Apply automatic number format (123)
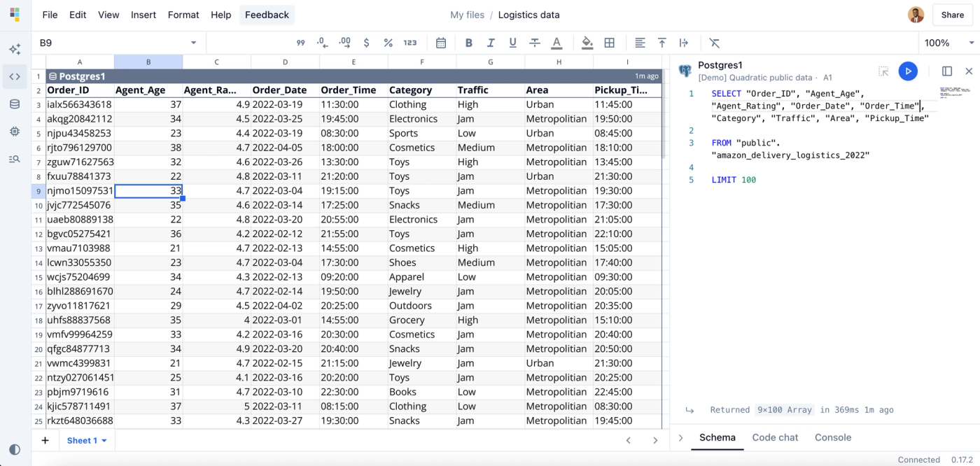 coord(410,43)
